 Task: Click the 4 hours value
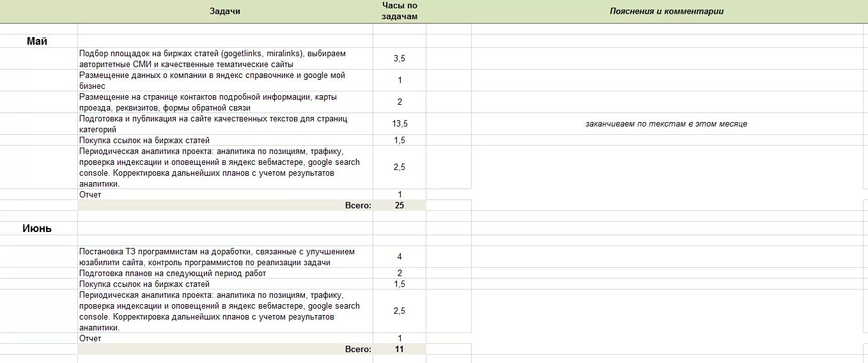(x=399, y=257)
